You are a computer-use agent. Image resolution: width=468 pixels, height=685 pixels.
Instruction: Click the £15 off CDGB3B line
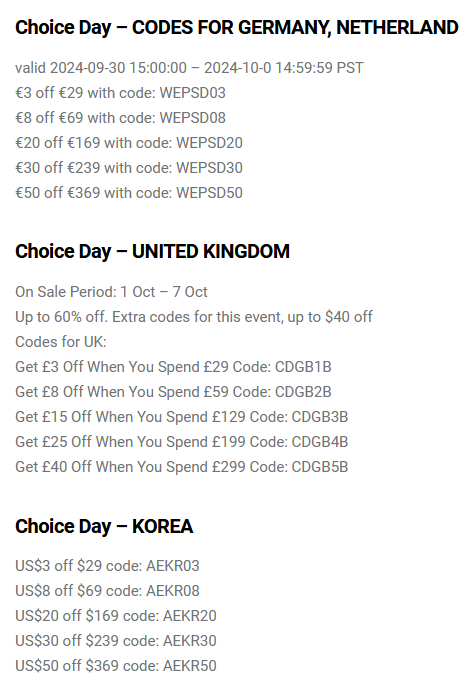(x=182, y=417)
